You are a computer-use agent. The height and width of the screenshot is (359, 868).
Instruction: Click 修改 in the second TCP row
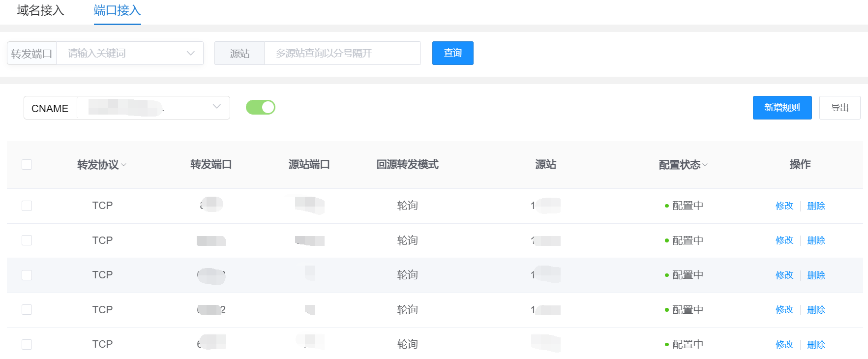tap(784, 240)
